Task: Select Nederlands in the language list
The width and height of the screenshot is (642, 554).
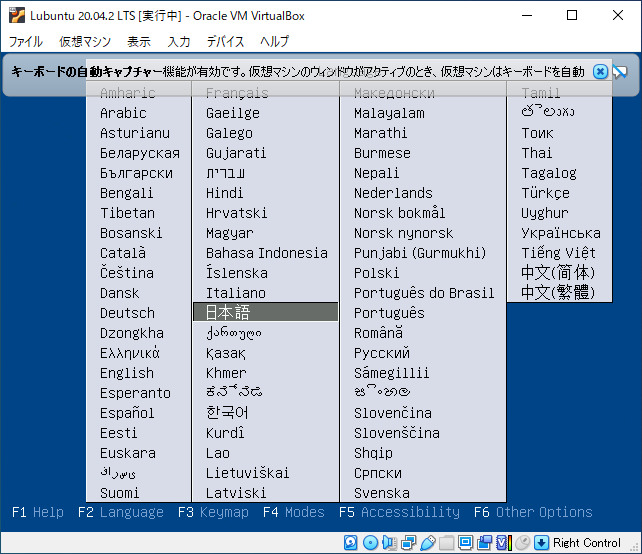Action: pyautogui.click(x=393, y=193)
